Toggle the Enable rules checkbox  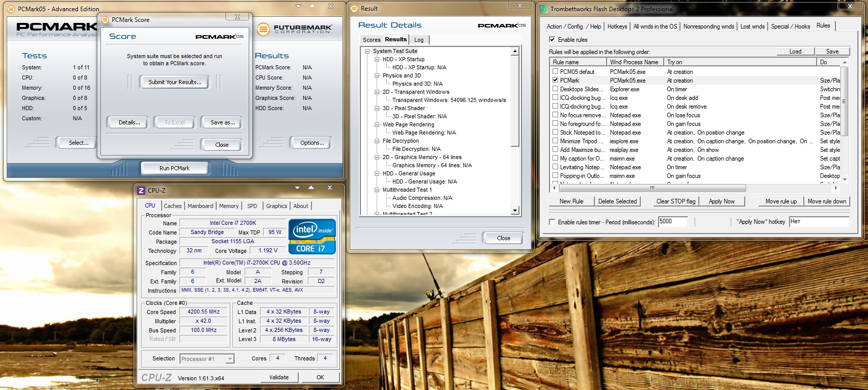coord(552,39)
